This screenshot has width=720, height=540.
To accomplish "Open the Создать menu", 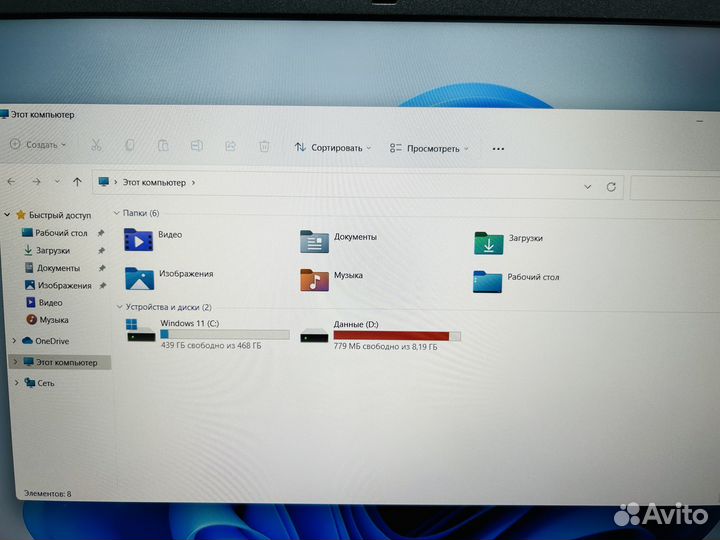I will (39, 145).
